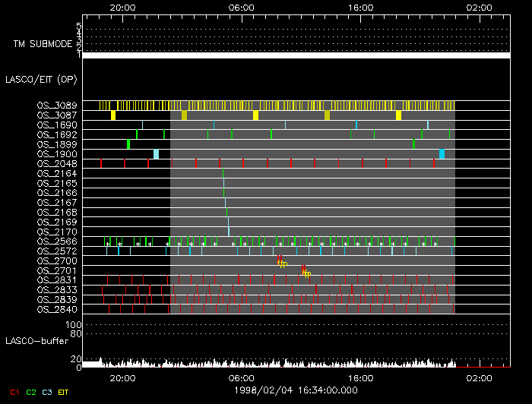Image resolution: width=532 pixels, height=404 pixels.
Task: Click the TM SUBMODE label
Action: click(43, 44)
